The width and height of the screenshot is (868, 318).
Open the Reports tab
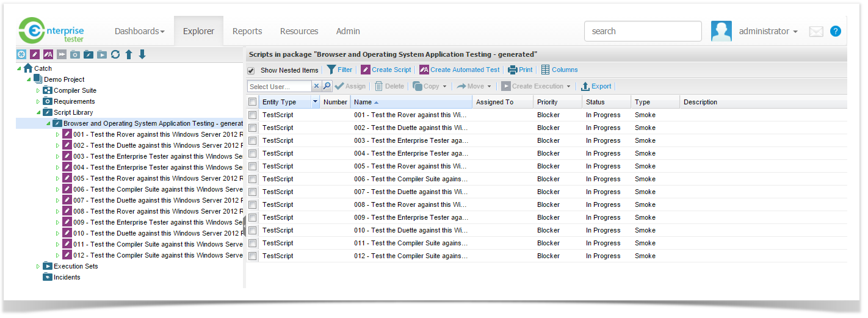(x=247, y=31)
